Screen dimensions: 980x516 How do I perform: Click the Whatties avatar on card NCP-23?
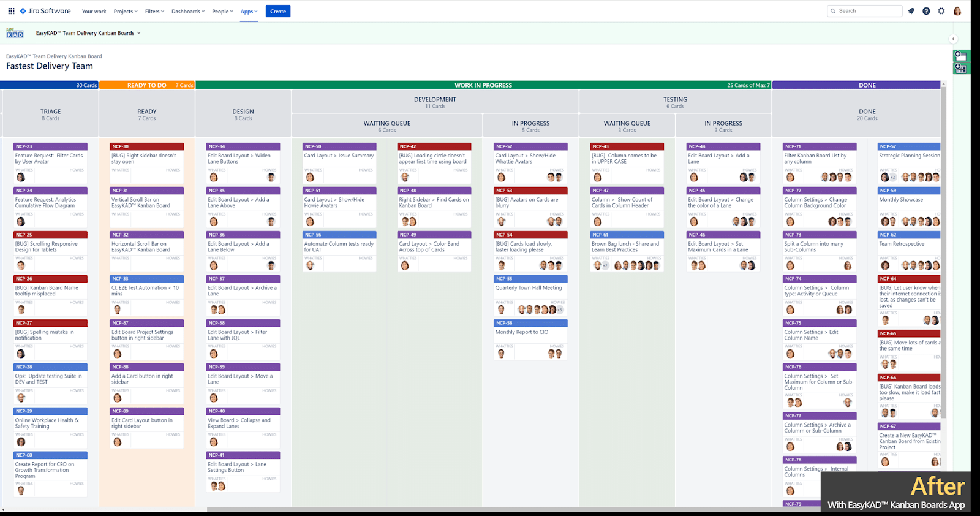tap(21, 177)
